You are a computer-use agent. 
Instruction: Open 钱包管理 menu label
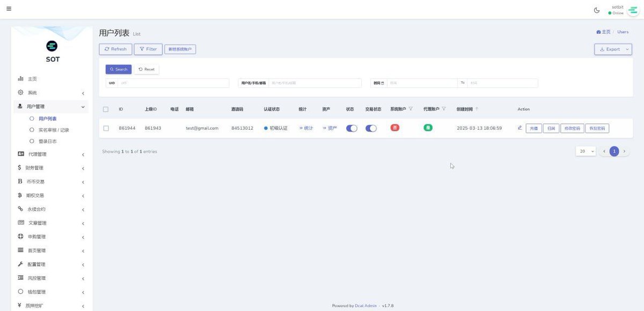pyautogui.click(x=37, y=292)
